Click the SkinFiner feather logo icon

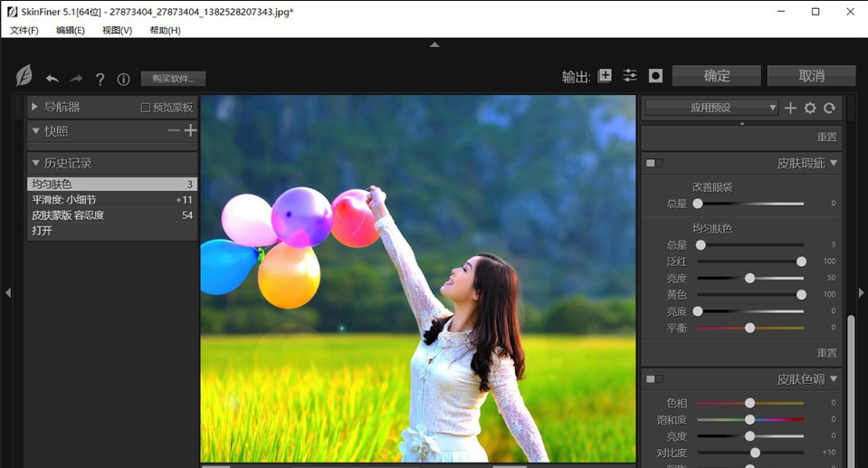point(24,76)
